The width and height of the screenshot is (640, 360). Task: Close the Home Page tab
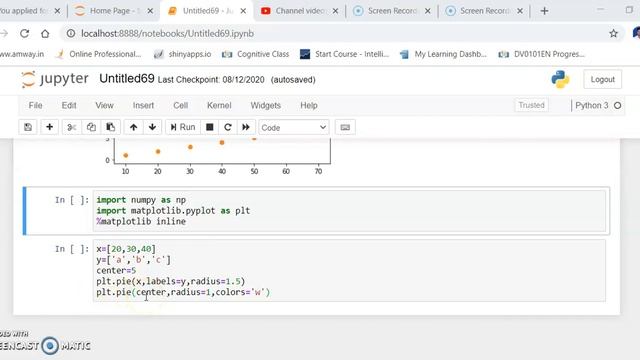150,11
